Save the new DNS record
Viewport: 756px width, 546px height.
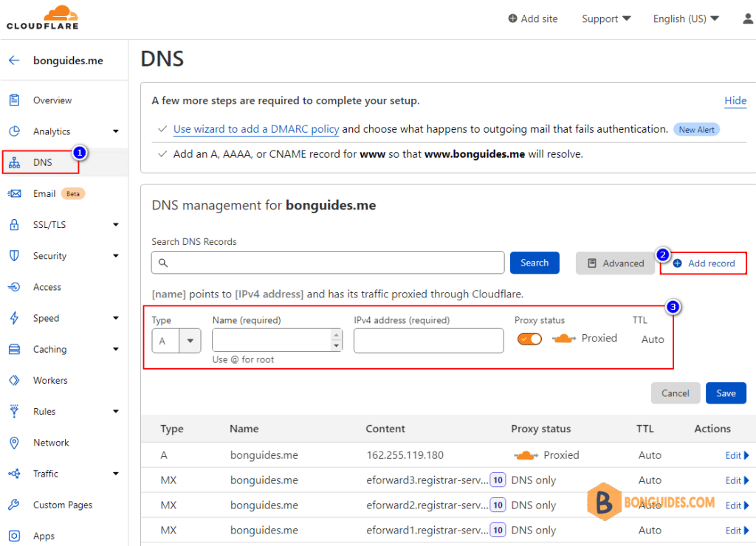pyautogui.click(x=726, y=393)
